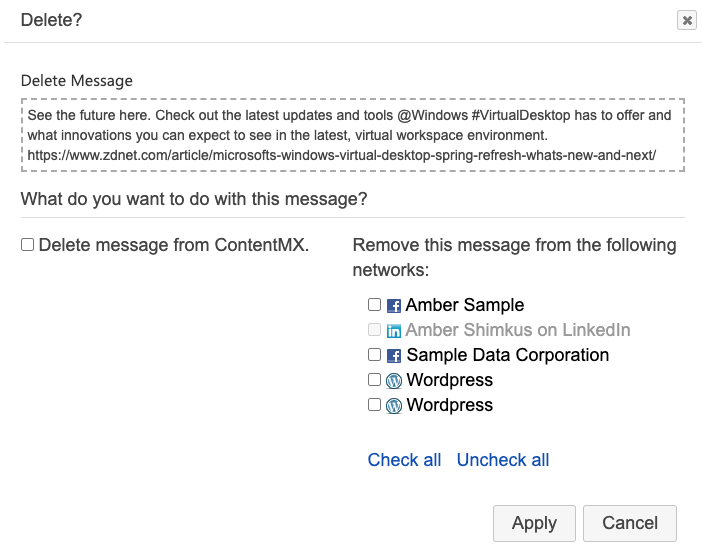This screenshot has width=702, height=554.
Task: Check the Amber Sample checkbox
Action: pyautogui.click(x=374, y=305)
